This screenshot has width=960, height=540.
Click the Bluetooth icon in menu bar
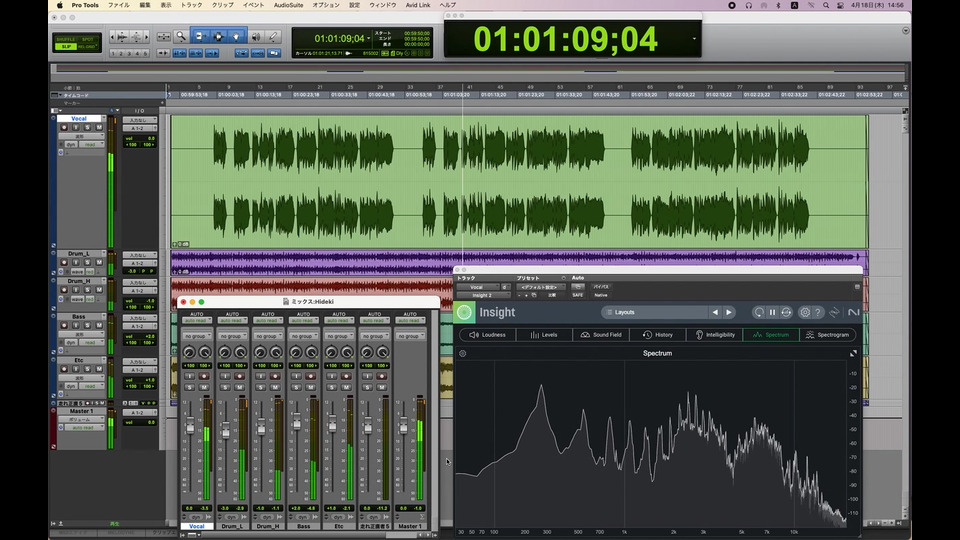[x=779, y=5]
